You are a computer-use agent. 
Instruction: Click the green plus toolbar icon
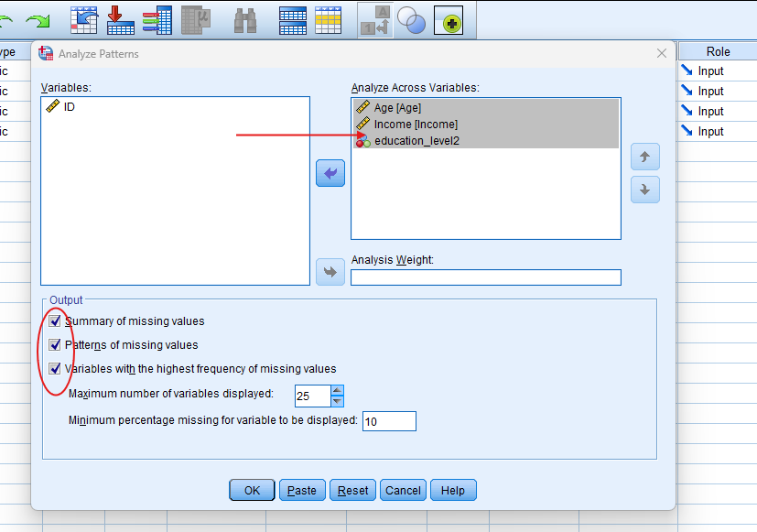450,20
